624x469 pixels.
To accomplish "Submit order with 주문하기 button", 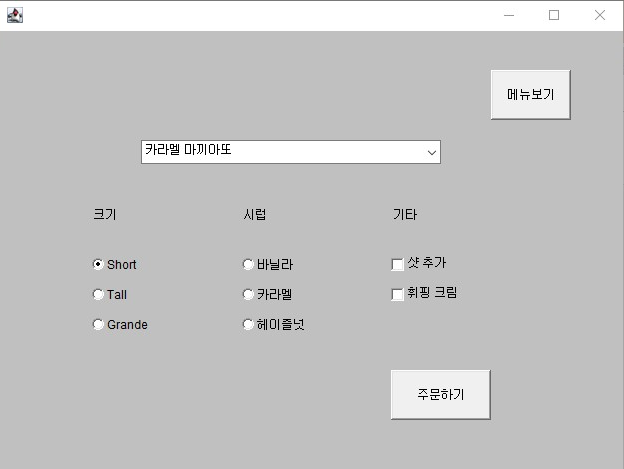I will click(441, 394).
